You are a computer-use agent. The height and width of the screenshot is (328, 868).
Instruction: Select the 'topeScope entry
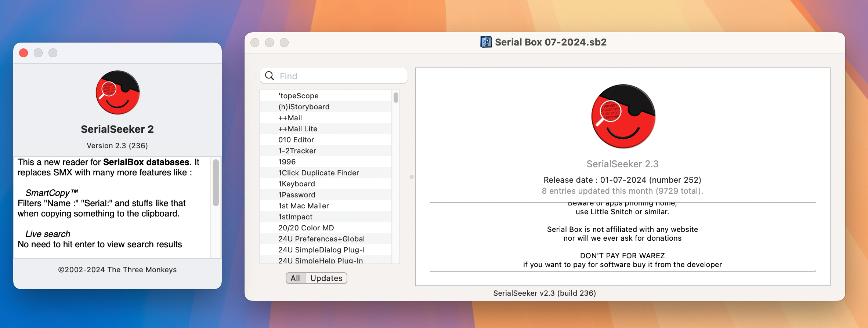coord(326,96)
